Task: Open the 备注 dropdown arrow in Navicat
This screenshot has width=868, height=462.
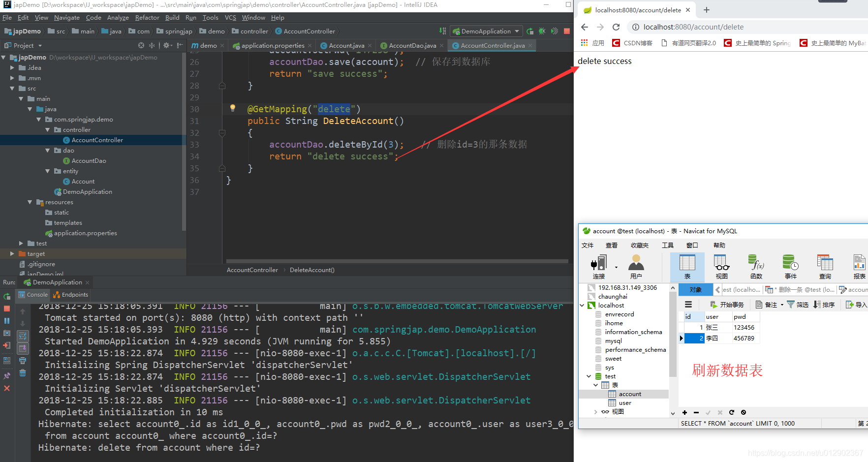Action: coord(782,305)
